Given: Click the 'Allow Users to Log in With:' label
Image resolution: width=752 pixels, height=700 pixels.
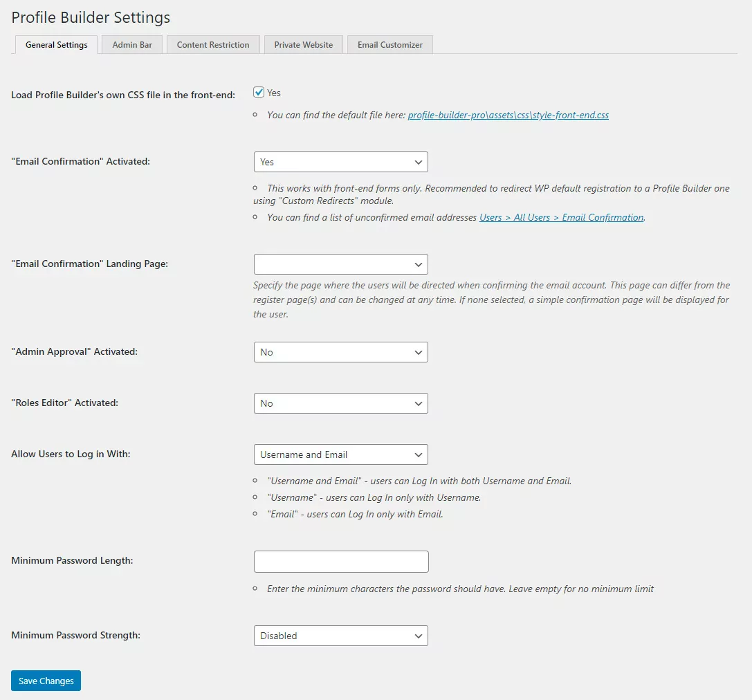Looking at the screenshot, I should coord(71,454).
